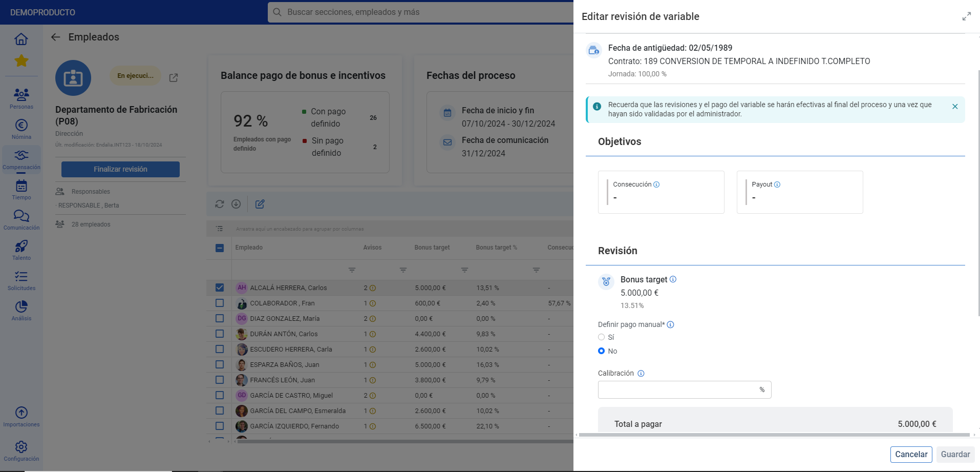Check the FRANCÉS LEÓN, Juan row
This screenshot has width=980, height=472.
click(220, 380)
